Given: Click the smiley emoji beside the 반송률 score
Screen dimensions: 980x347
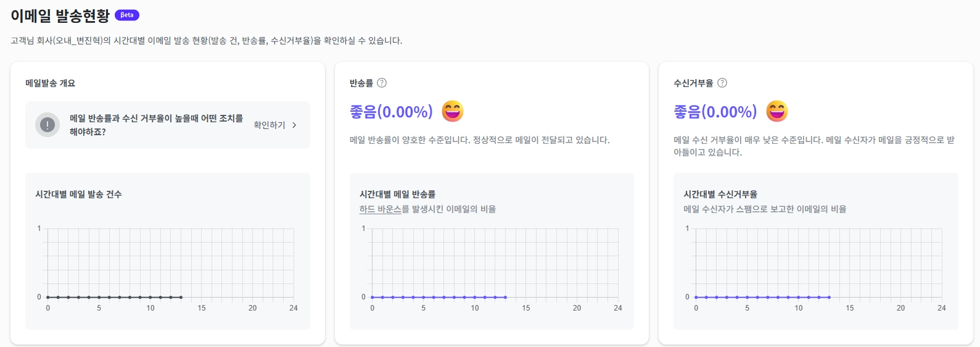Looking at the screenshot, I should point(453,111).
